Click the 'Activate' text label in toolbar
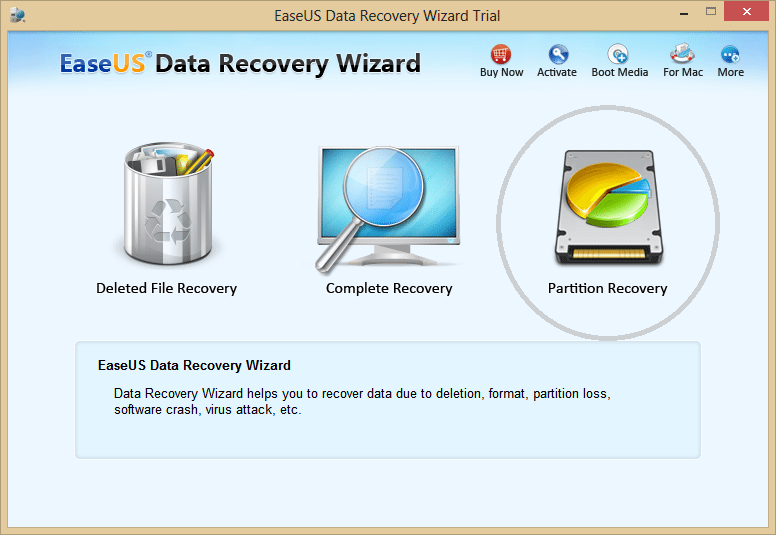This screenshot has height=535, width=776. tap(557, 72)
